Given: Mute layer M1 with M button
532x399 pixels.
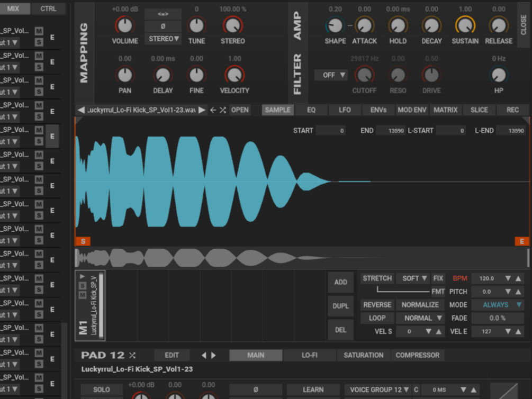Looking at the screenshot, I should point(83,295).
